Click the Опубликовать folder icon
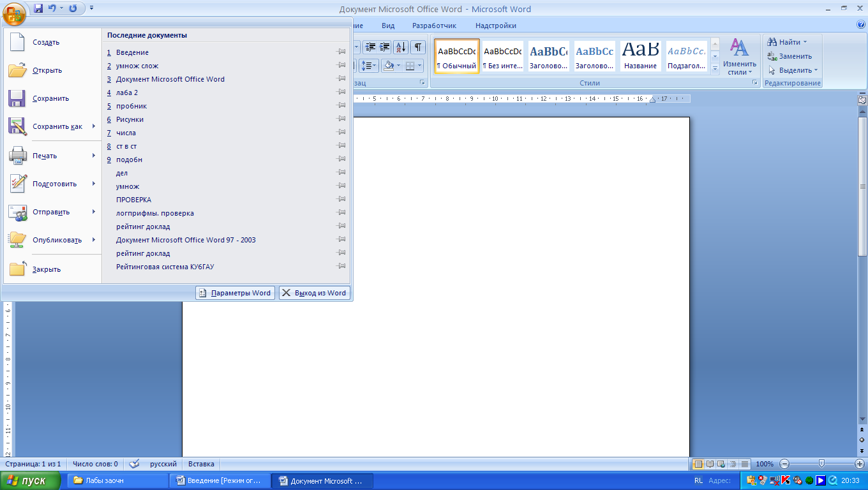868x490 pixels. pos(17,240)
